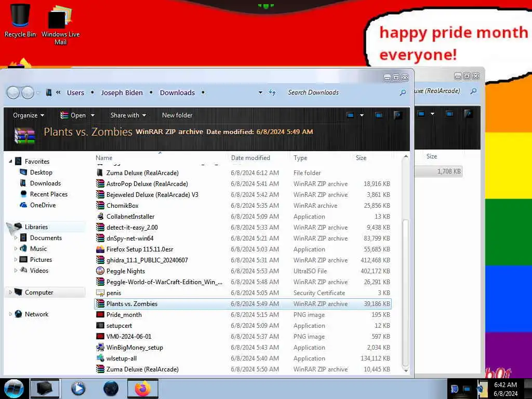Screen dimensions: 532x399
Task: Select the VM0-2024-06-01 PNG image
Action: pos(243,337)
